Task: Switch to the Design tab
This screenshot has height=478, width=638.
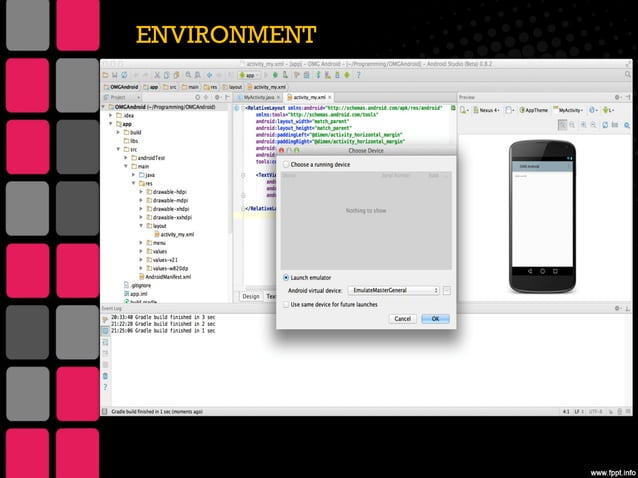Action: (x=250, y=296)
